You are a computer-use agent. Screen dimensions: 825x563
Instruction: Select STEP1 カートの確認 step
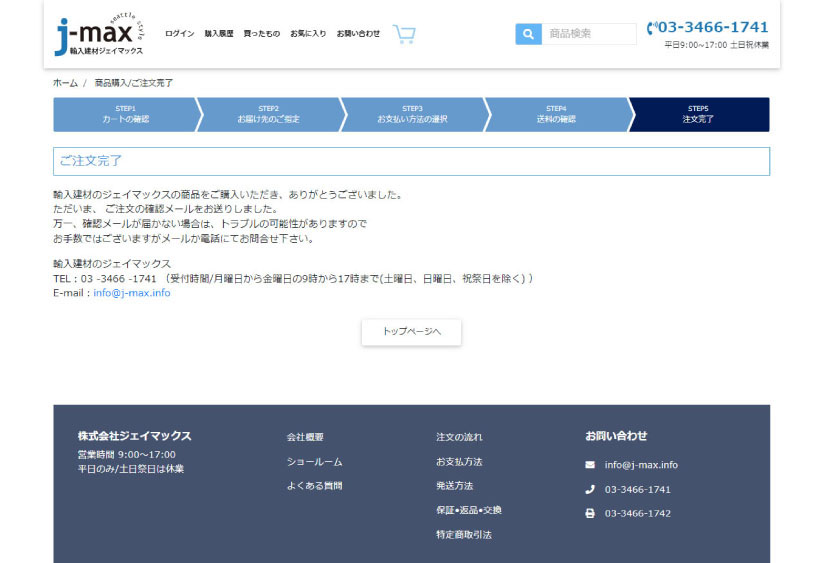coord(125,114)
